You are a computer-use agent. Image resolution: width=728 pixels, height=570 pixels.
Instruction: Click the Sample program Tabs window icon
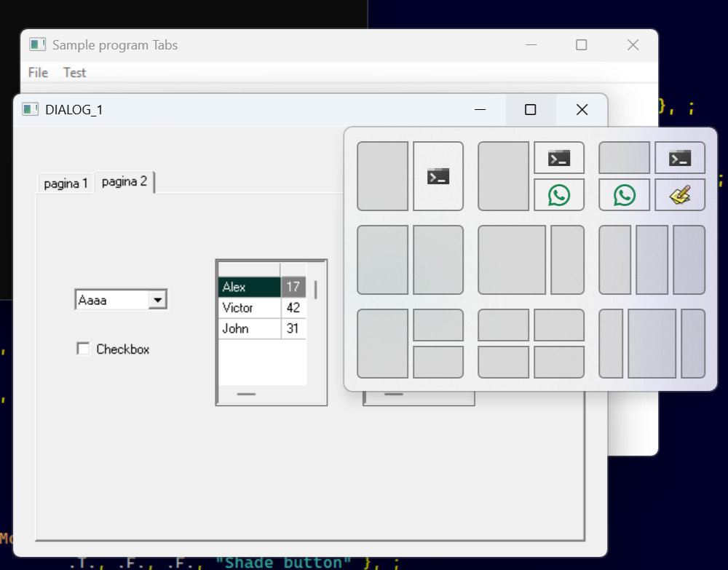tap(37, 45)
